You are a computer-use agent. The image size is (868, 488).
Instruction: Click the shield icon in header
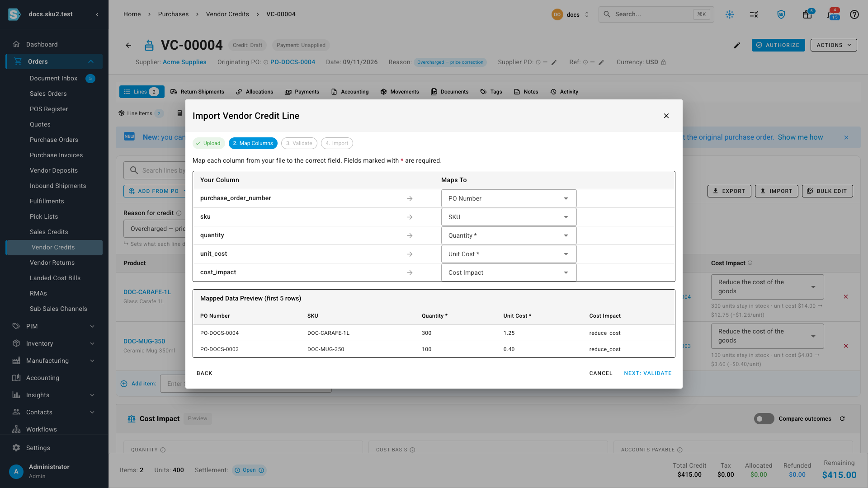781,14
